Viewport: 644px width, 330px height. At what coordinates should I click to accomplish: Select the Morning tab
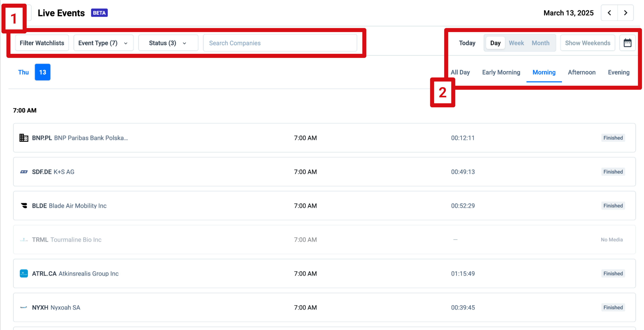[544, 72]
